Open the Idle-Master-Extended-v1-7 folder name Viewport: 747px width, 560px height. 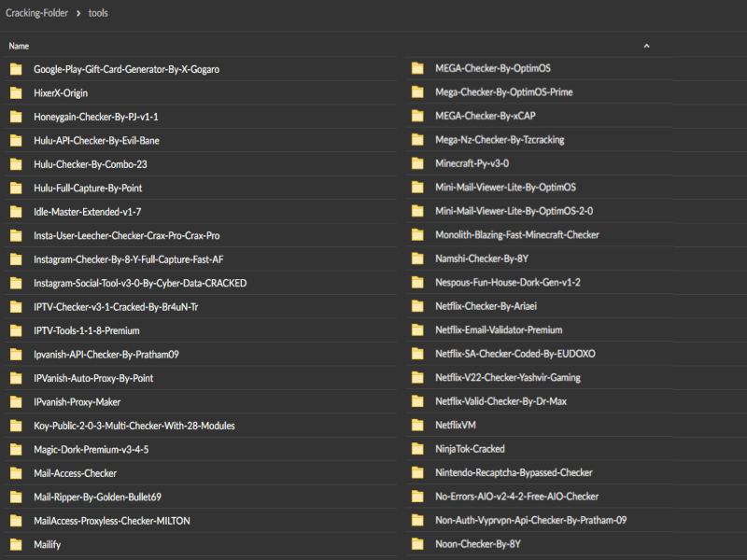click(x=88, y=212)
